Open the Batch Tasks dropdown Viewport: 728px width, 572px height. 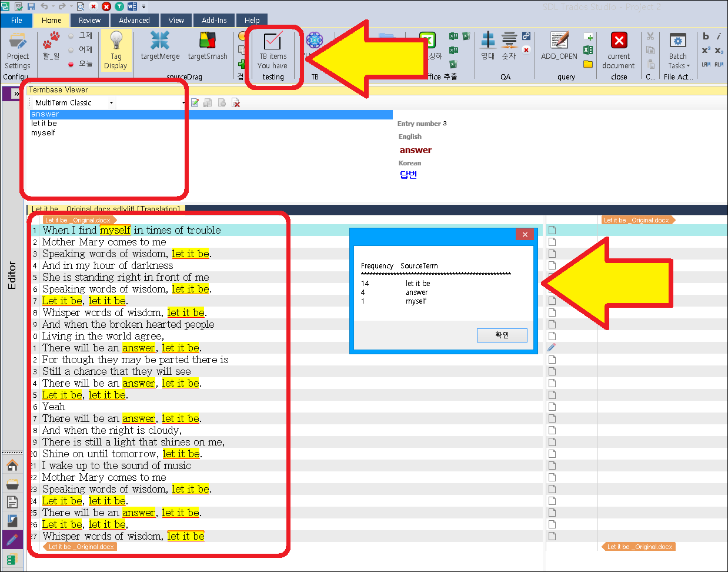click(x=678, y=51)
